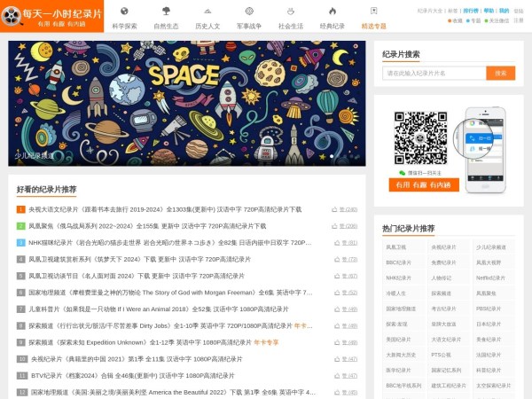The height and width of the screenshot is (399, 532).
Task: Open the 科学探索 category icon
Action: click(123, 12)
